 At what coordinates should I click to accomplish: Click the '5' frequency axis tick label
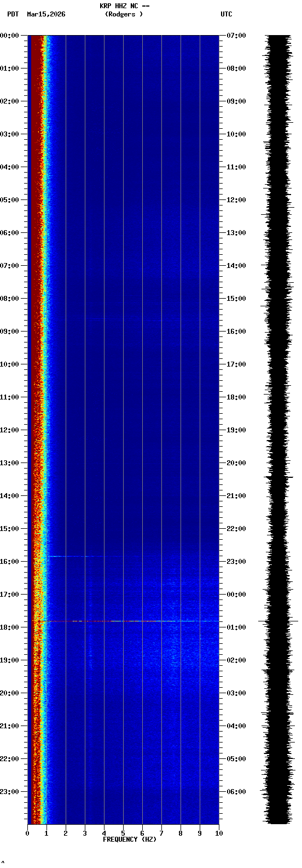[123, 833]
